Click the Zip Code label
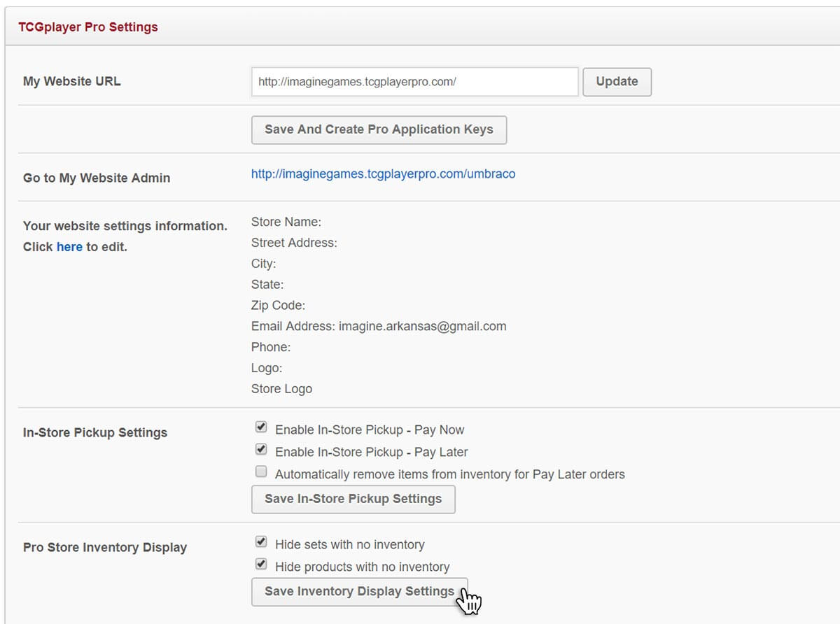Screen dimensions: 840x624 pyautogui.click(x=278, y=306)
